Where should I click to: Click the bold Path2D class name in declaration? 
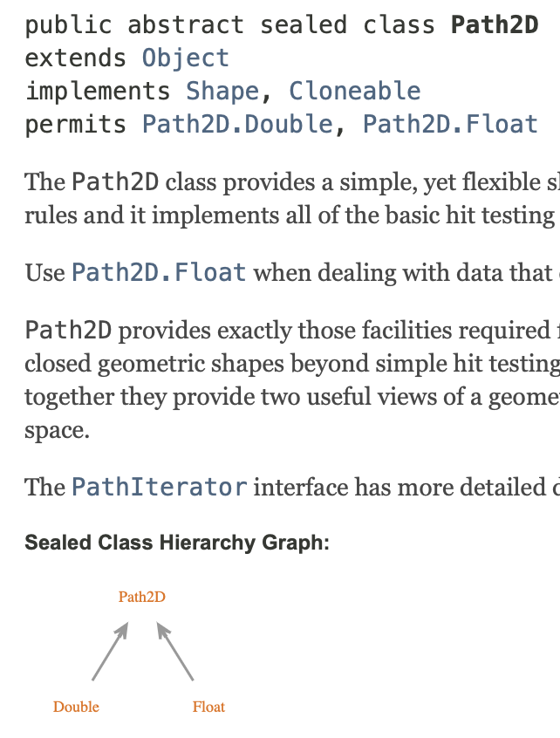coord(494,25)
